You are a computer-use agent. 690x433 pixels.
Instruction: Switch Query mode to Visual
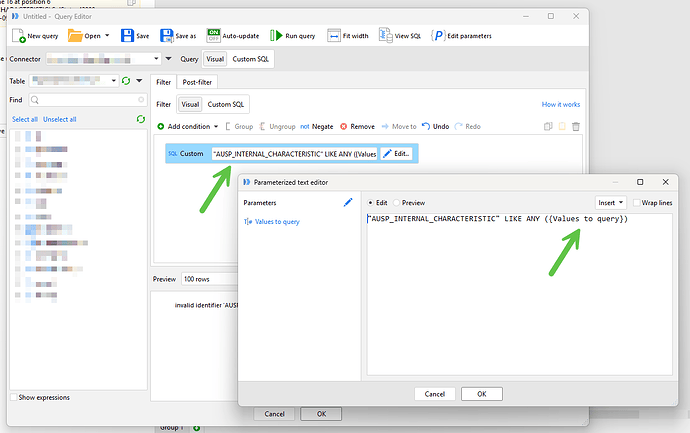(215, 59)
